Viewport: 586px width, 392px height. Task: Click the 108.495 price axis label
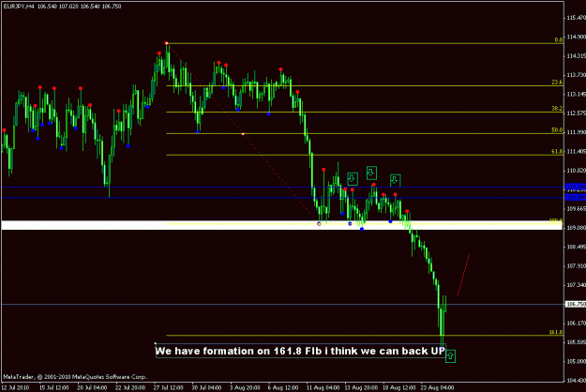pos(577,247)
